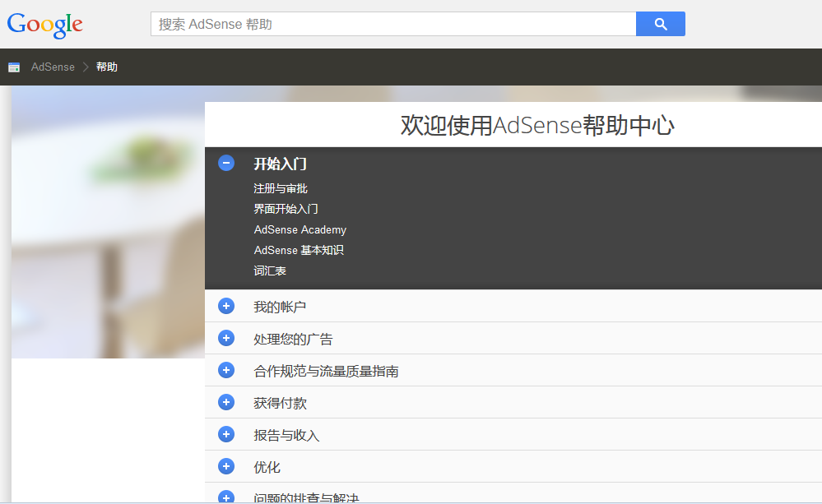The image size is (822, 504).
Task: Click the 我的帐户 section title
Action: (280, 307)
